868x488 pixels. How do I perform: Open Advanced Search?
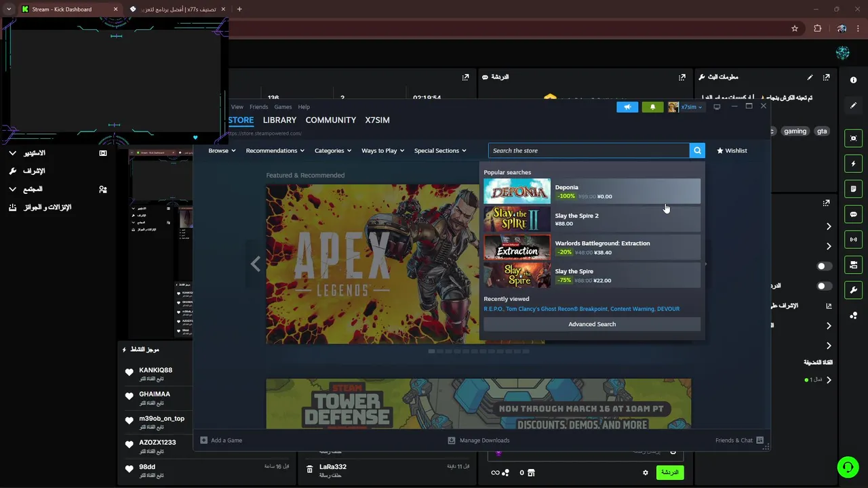click(x=592, y=324)
